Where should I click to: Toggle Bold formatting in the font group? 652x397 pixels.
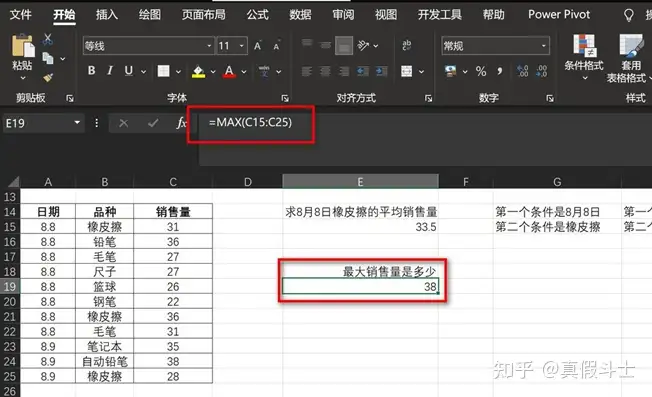point(91,71)
